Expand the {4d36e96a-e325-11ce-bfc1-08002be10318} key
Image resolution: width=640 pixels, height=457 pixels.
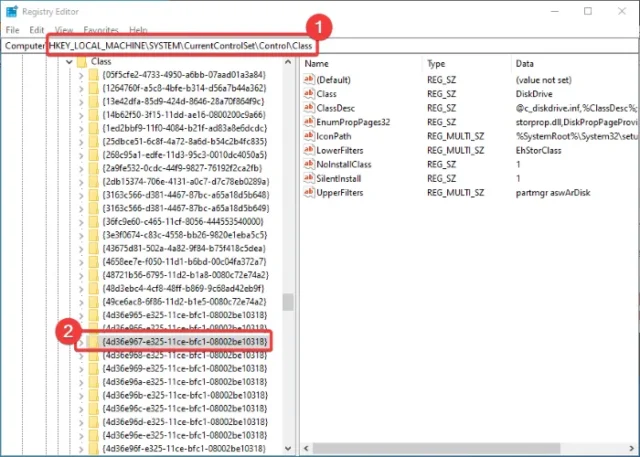tap(81, 382)
